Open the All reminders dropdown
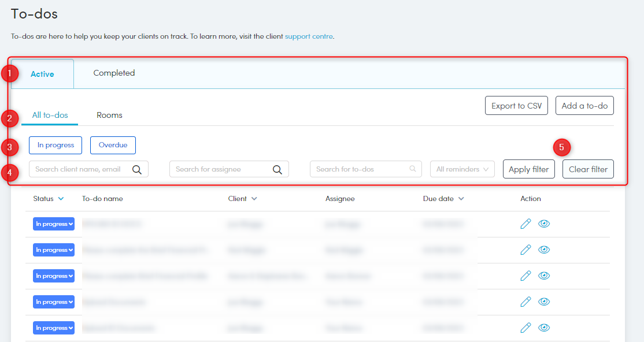 click(x=462, y=169)
